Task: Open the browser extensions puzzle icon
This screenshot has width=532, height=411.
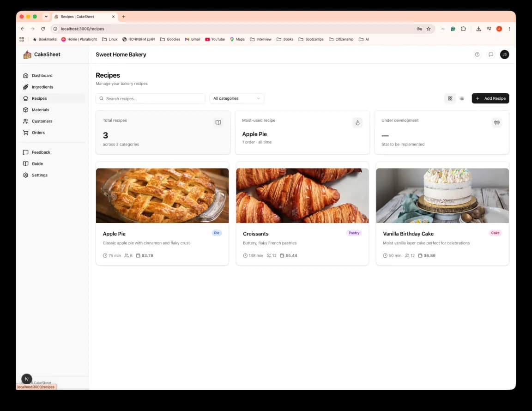Action: point(464,29)
